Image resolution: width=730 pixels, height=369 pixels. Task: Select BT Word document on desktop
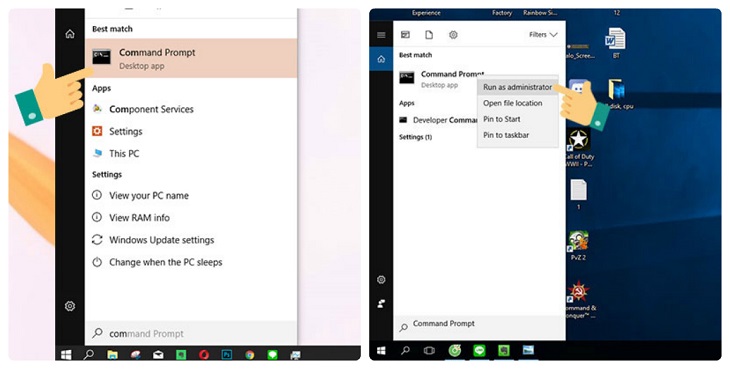coord(615,43)
